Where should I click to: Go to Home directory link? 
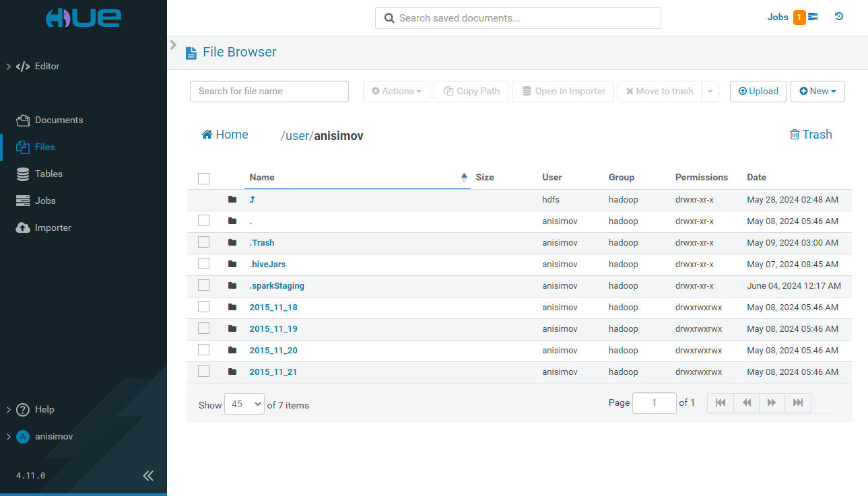225,135
